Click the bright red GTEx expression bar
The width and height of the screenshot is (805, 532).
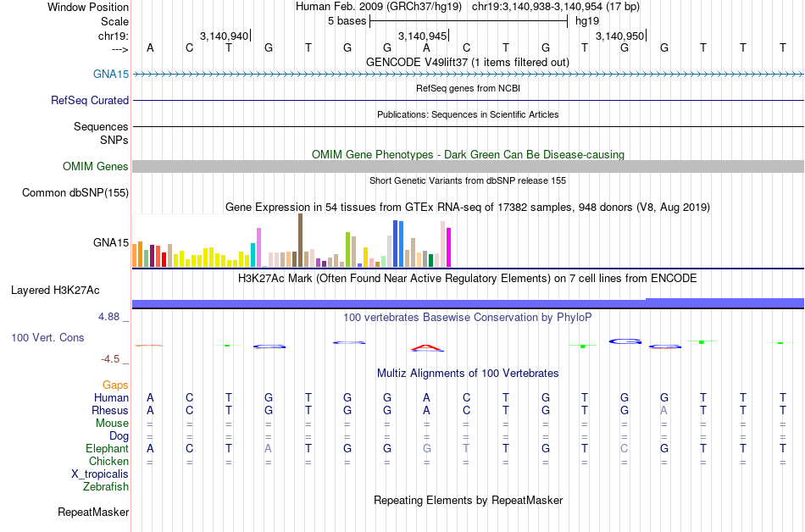pos(164,259)
